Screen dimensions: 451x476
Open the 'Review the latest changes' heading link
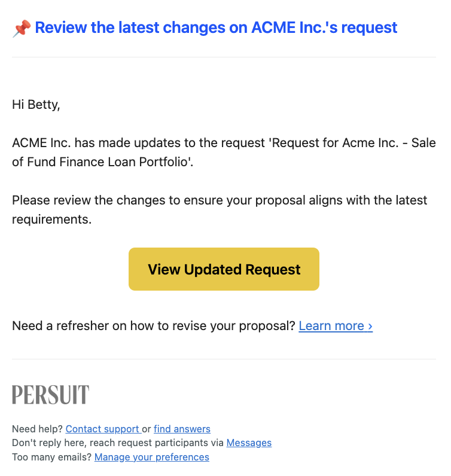[x=216, y=28]
